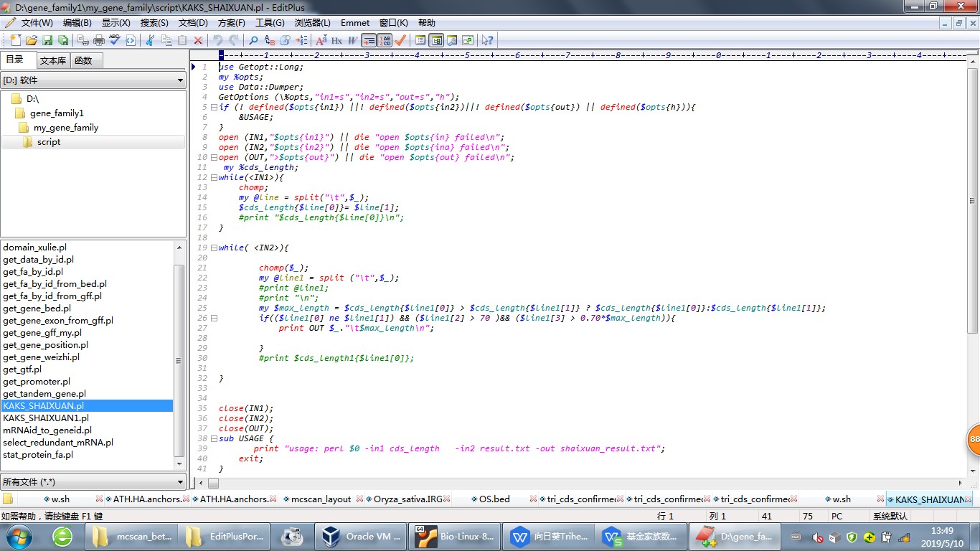980x551 pixels.
Task: Select KAKS_SHAIXUAN1.pl in the file list
Action: [46, 418]
